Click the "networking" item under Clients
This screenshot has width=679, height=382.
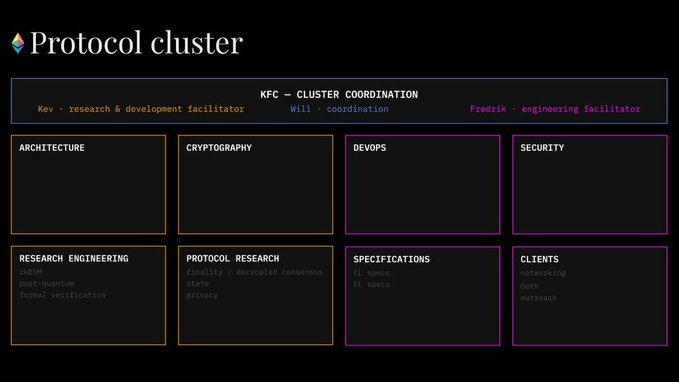click(543, 273)
